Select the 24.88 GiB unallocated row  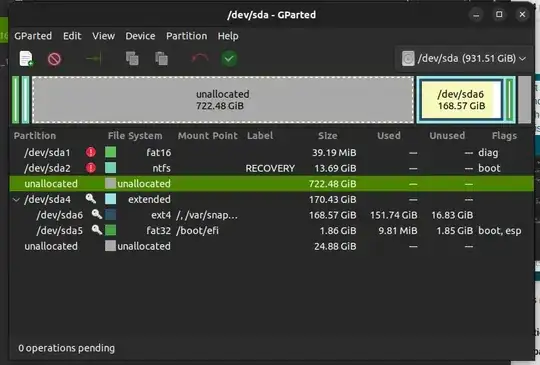coord(272,246)
